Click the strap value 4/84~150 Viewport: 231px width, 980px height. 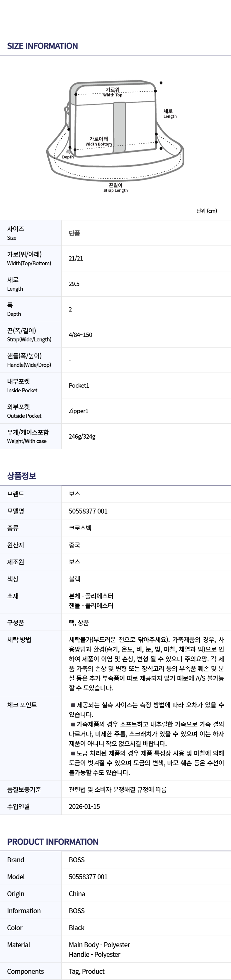[80, 335]
